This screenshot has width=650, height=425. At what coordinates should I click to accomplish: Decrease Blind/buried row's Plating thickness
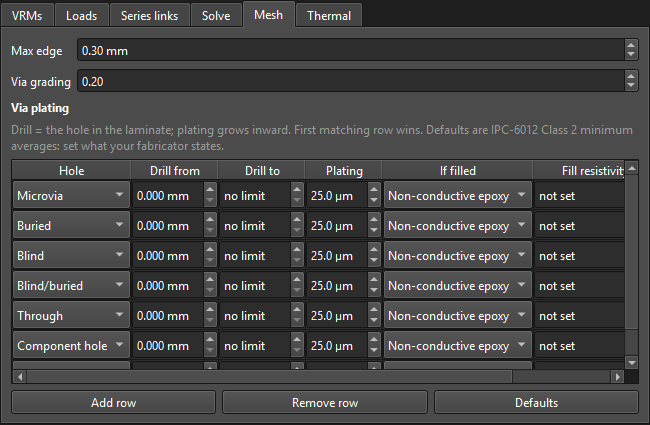(374, 291)
